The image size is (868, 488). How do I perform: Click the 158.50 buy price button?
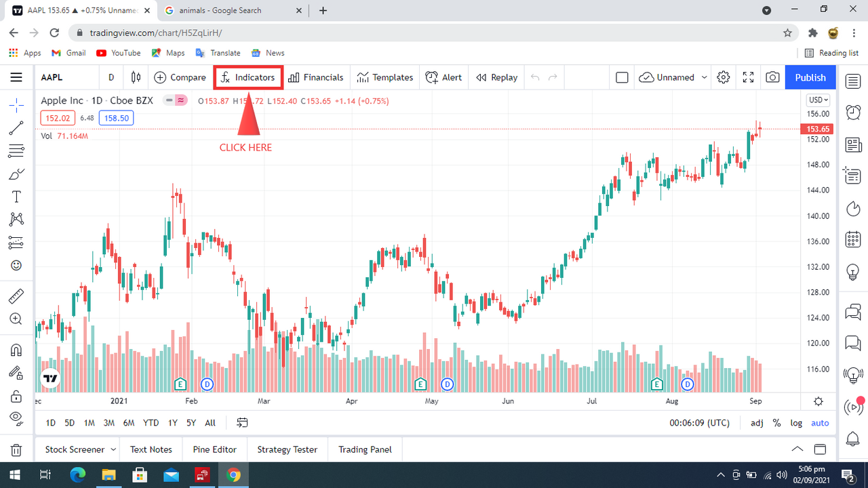click(x=116, y=118)
